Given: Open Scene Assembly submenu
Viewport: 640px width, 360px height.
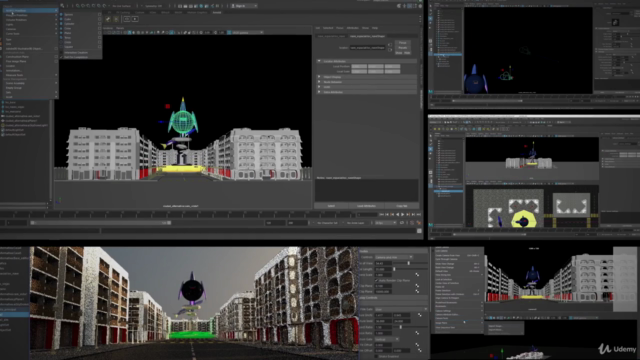Looking at the screenshot, I should [x=31, y=83].
